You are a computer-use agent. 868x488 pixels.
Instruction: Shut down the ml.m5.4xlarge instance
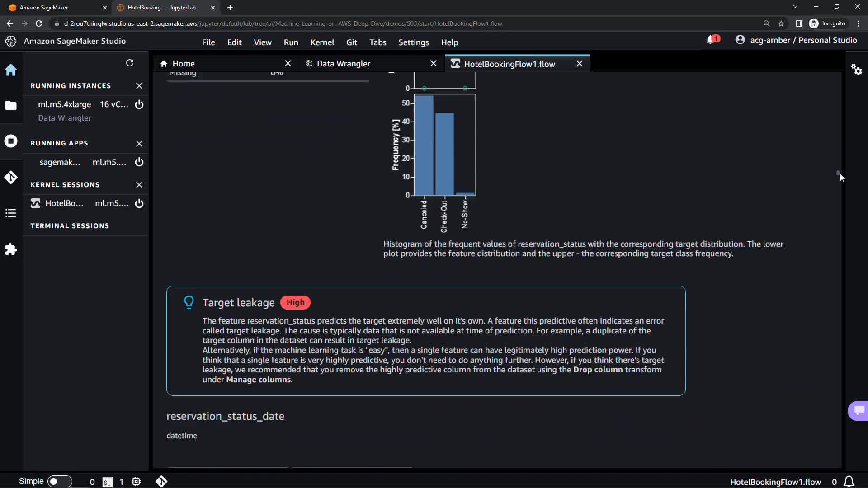click(x=139, y=104)
